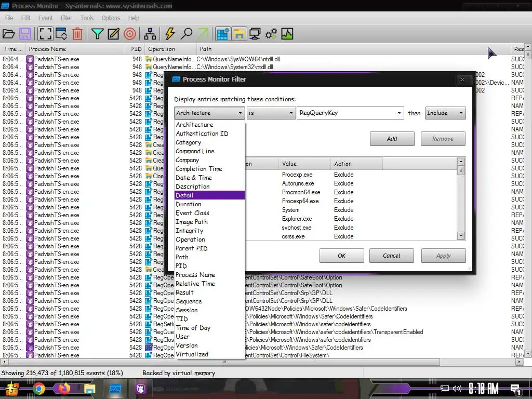Click the Add filter button
The height and width of the screenshot is (399, 532).
(392, 139)
